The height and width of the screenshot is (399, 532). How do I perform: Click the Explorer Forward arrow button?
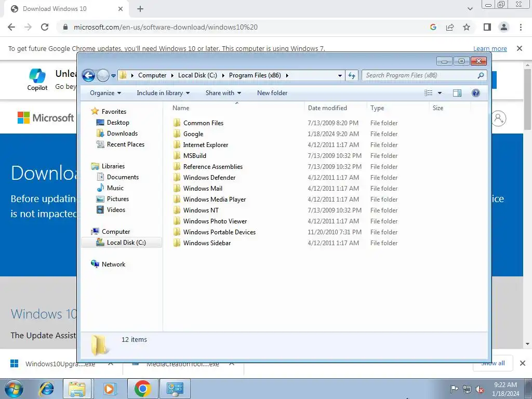click(103, 75)
